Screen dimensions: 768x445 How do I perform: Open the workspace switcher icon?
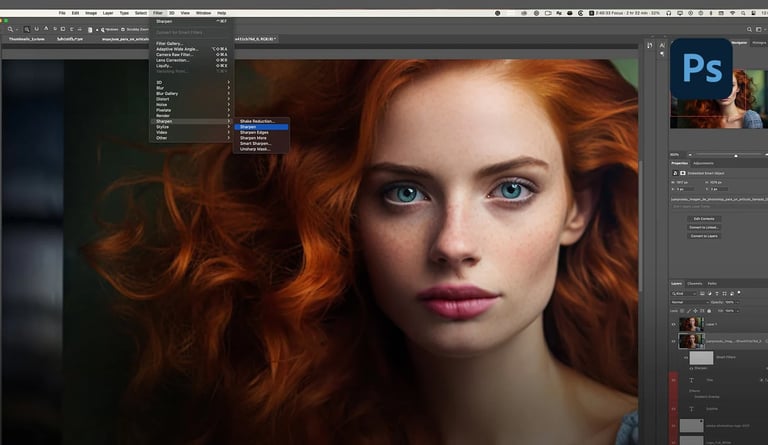click(759, 29)
